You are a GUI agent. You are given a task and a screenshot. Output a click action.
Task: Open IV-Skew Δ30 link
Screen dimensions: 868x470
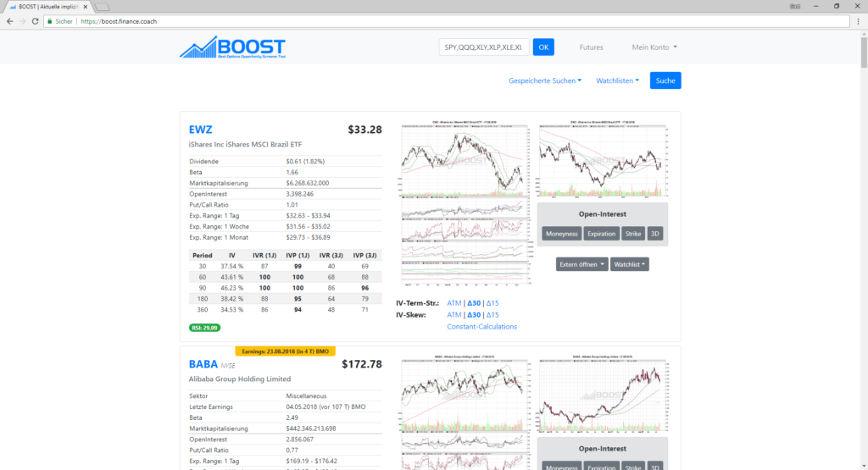(x=474, y=315)
